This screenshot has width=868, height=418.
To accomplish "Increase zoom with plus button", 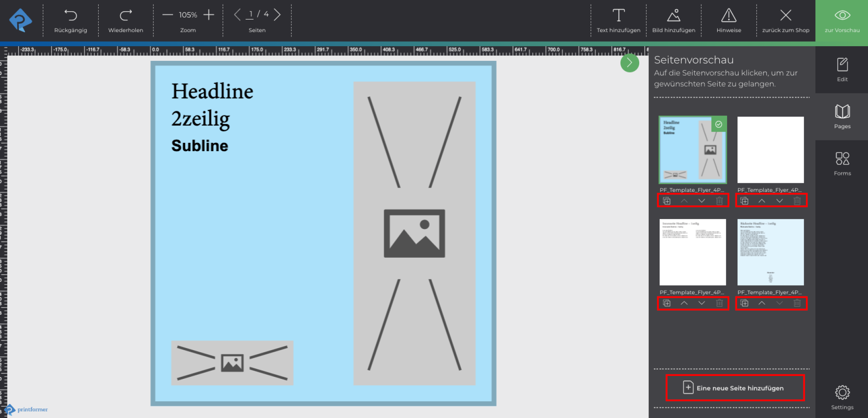I will tap(209, 15).
